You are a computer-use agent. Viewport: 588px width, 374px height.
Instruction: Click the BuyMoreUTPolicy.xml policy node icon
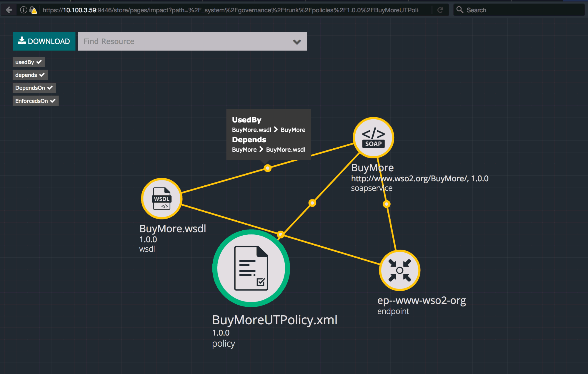tap(251, 268)
